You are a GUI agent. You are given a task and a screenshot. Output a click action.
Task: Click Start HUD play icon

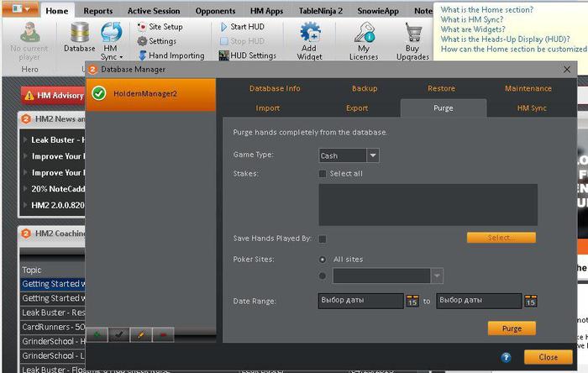point(223,27)
